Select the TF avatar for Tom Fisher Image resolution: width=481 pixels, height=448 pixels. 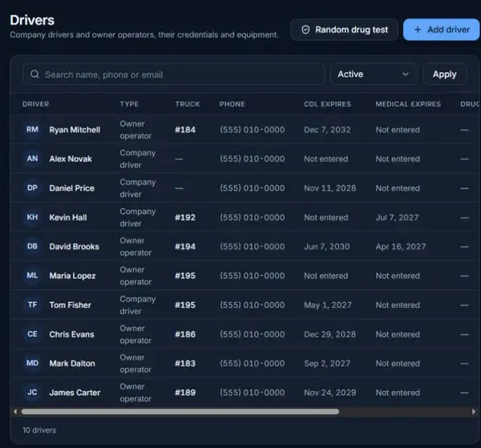tap(32, 305)
